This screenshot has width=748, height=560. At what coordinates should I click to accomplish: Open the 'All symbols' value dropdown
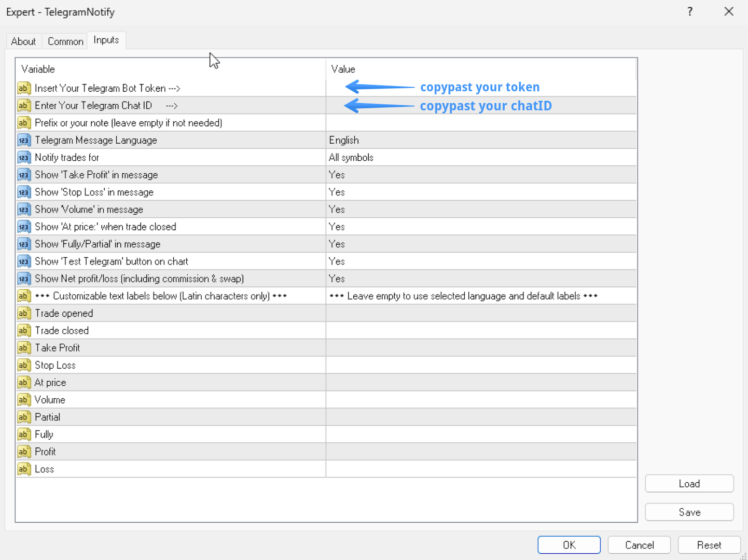[351, 158]
